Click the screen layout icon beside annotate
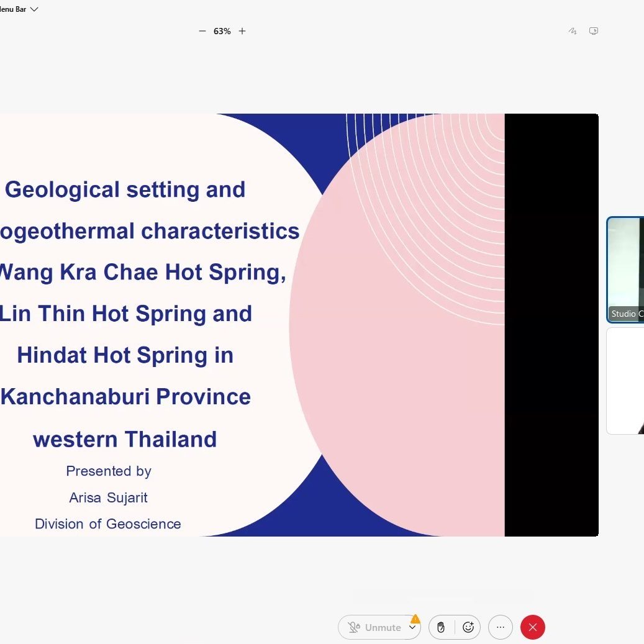This screenshot has height=644, width=644. pos(594,31)
